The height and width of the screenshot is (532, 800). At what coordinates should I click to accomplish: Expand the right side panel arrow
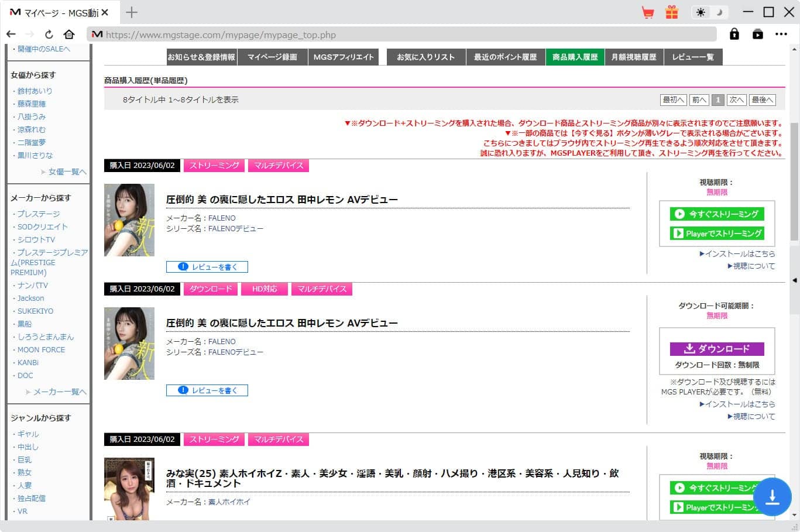(x=795, y=280)
